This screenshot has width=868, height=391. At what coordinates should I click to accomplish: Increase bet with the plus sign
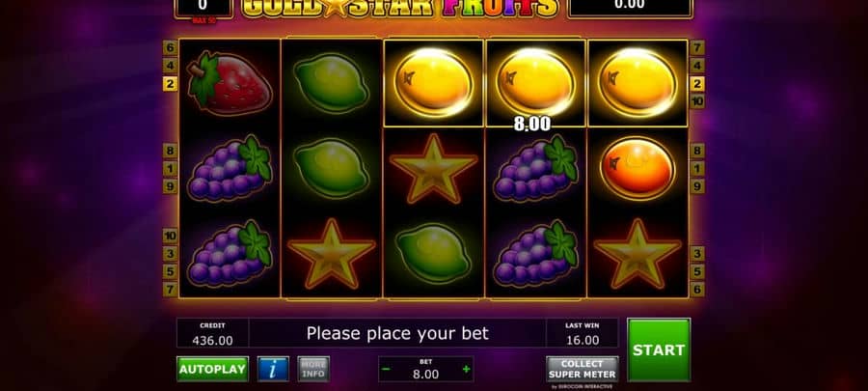point(466,370)
